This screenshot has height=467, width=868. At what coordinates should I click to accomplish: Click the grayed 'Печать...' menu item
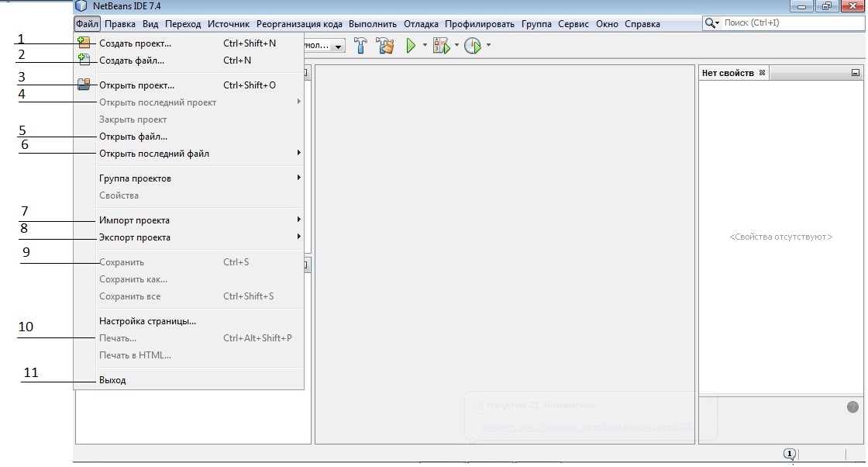pos(188,338)
